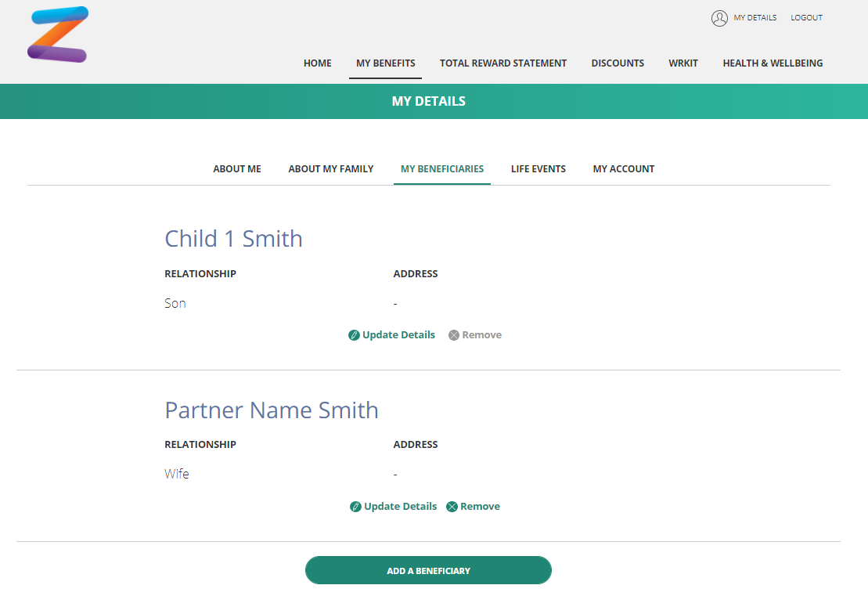Click the 'Wife' relationship value
Image resolution: width=868 pixels, height=614 pixels.
tap(177, 474)
